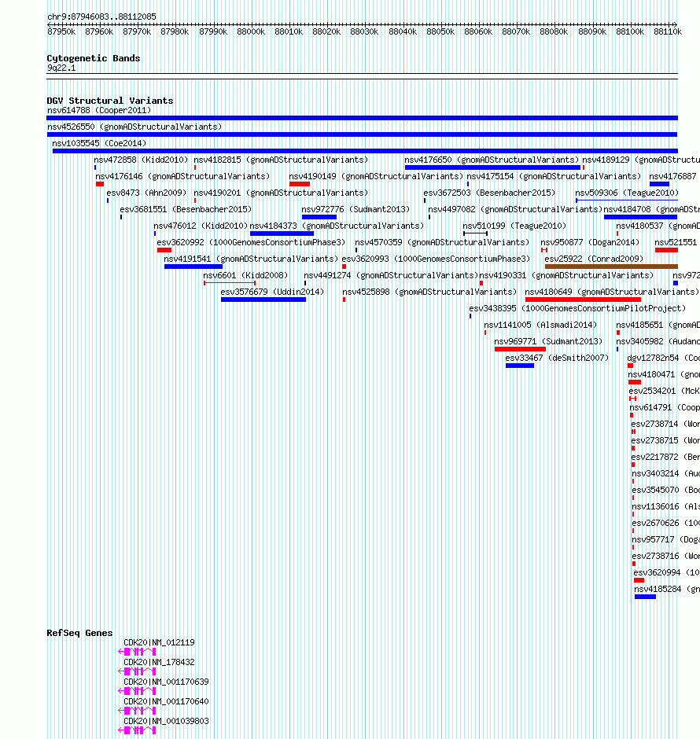Click the blue bar under nsv4185284

(x=645, y=597)
